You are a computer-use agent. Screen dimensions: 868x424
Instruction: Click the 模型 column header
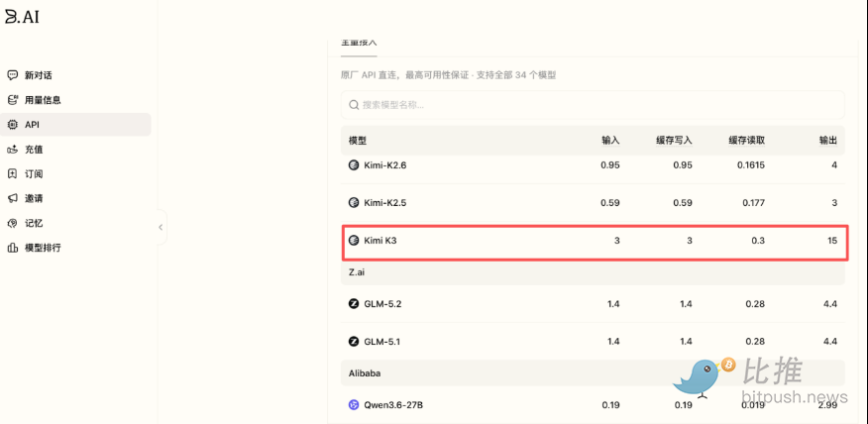tap(358, 141)
